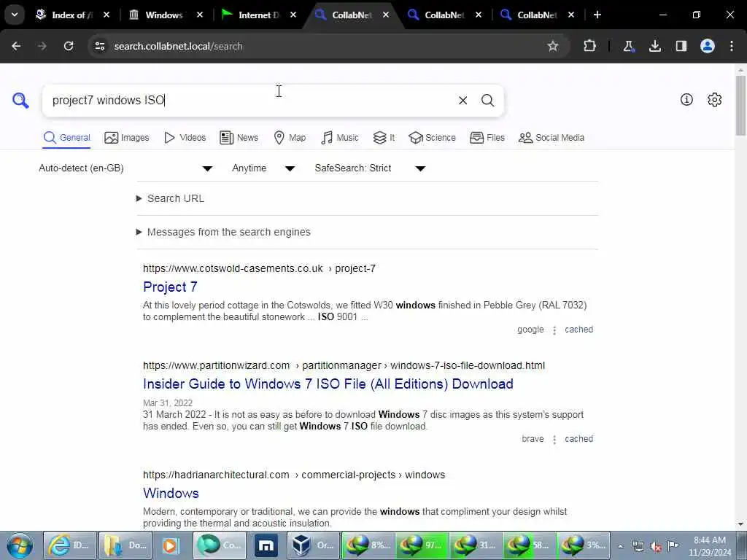Image resolution: width=747 pixels, height=560 pixels.
Task: Switch to the Music category
Action: click(340, 138)
